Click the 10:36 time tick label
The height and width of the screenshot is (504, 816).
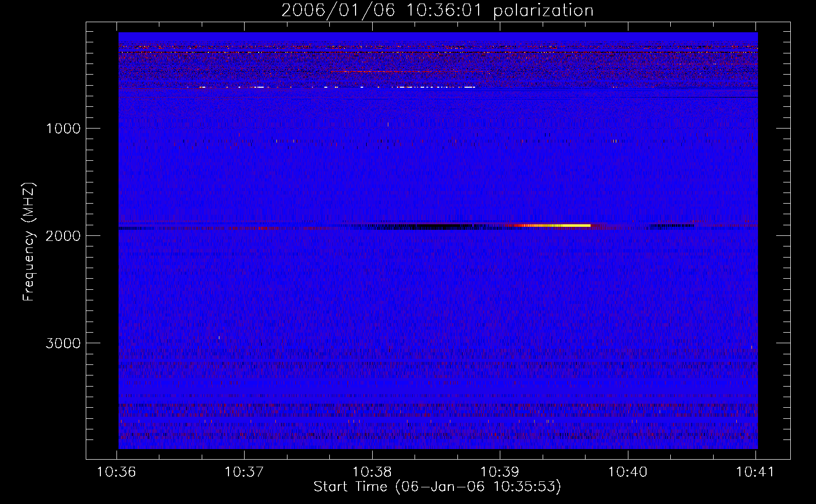pos(116,472)
